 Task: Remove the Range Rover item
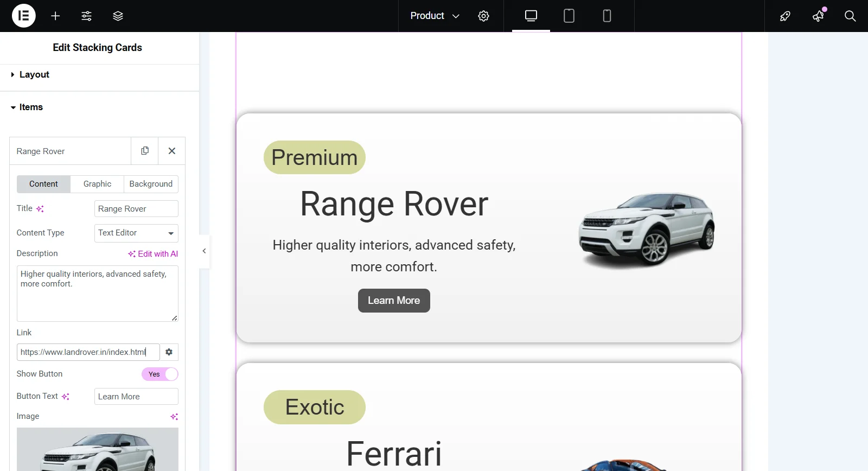pyautogui.click(x=172, y=151)
